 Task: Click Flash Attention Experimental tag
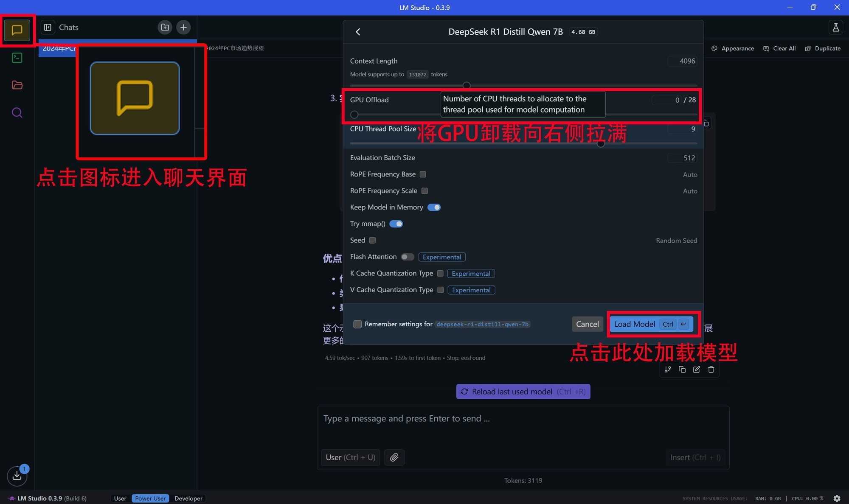[442, 257]
